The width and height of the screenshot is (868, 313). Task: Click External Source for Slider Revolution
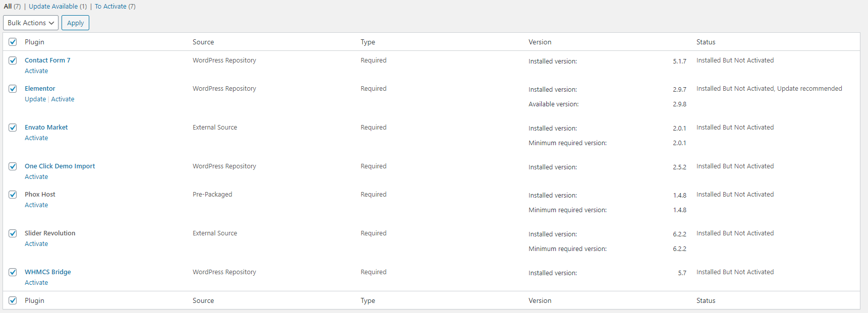click(x=215, y=233)
